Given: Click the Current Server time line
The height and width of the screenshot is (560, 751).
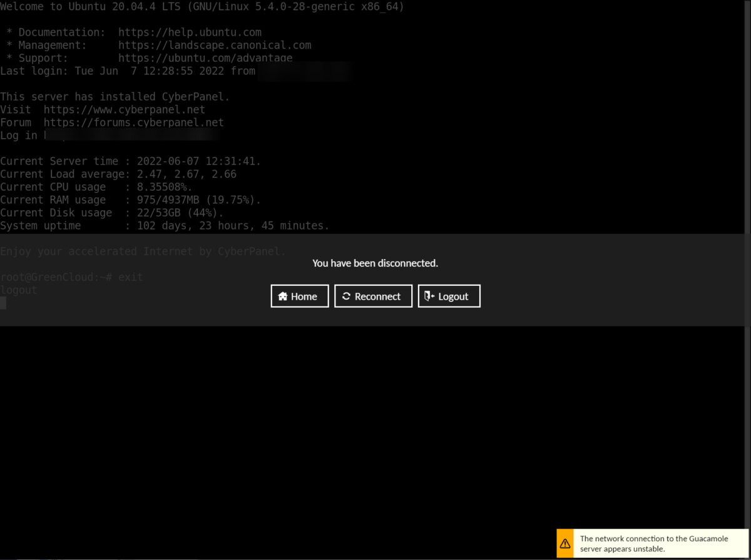Looking at the screenshot, I should tap(130, 161).
